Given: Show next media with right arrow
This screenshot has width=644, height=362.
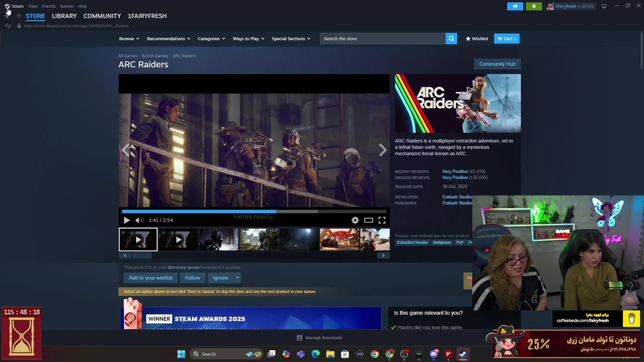Looking at the screenshot, I should [x=382, y=150].
